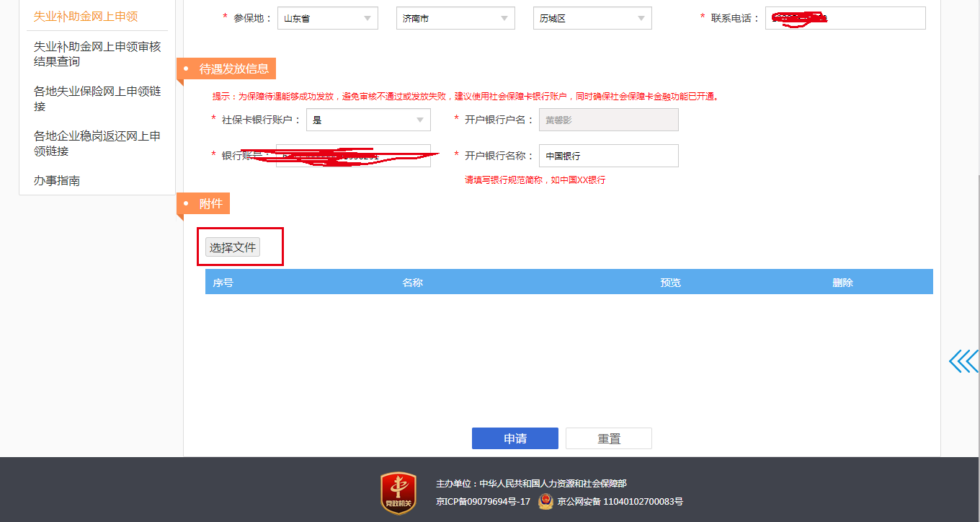Image resolution: width=980 pixels, height=522 pixels.
Task: Go to 各地失业保险网上申领链接 in sidebar
Action: pos(97,99)
